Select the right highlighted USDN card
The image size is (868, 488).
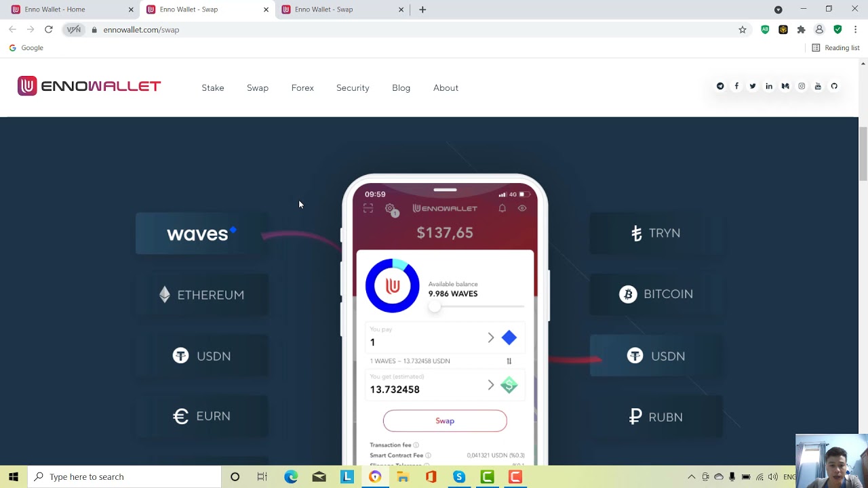coord(656,356)
